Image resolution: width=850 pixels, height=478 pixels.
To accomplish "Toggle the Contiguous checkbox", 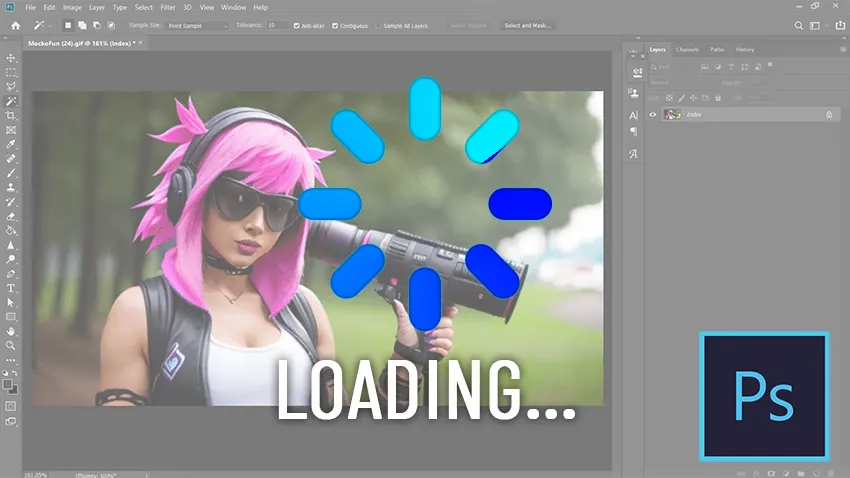I will (x=335, y=25).
